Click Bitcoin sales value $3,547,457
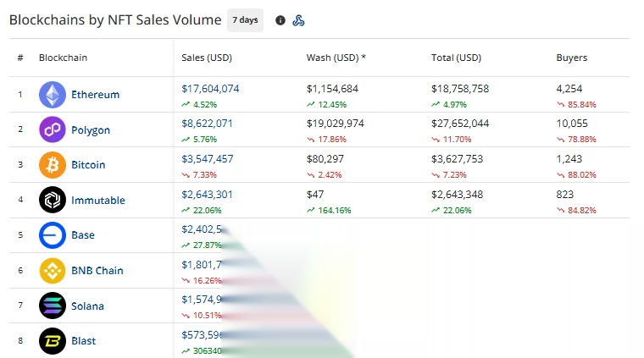 (x=208, y=159)
